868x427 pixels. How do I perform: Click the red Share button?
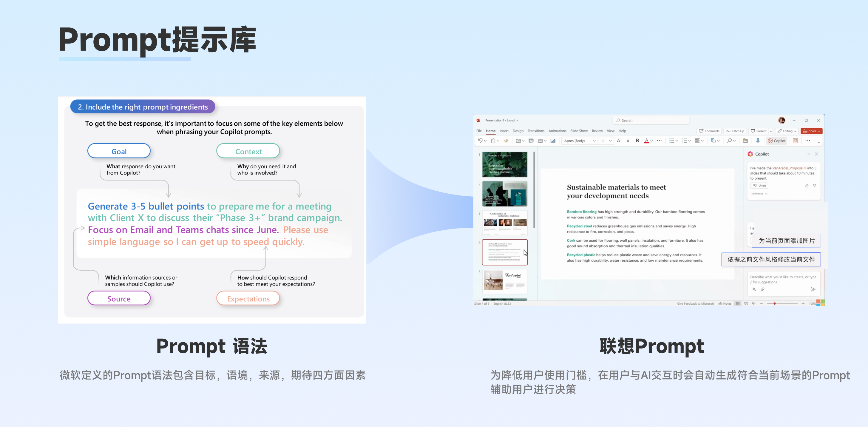[x=811, y=131]
